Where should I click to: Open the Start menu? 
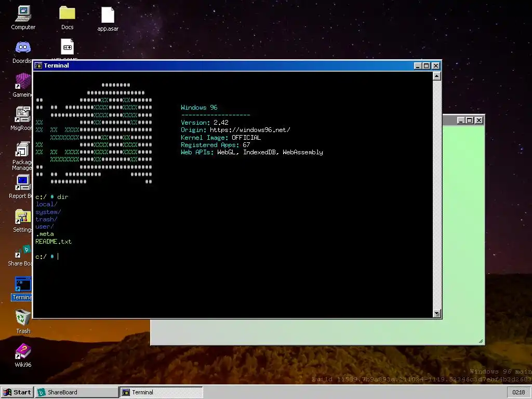[x=17, y=392]
